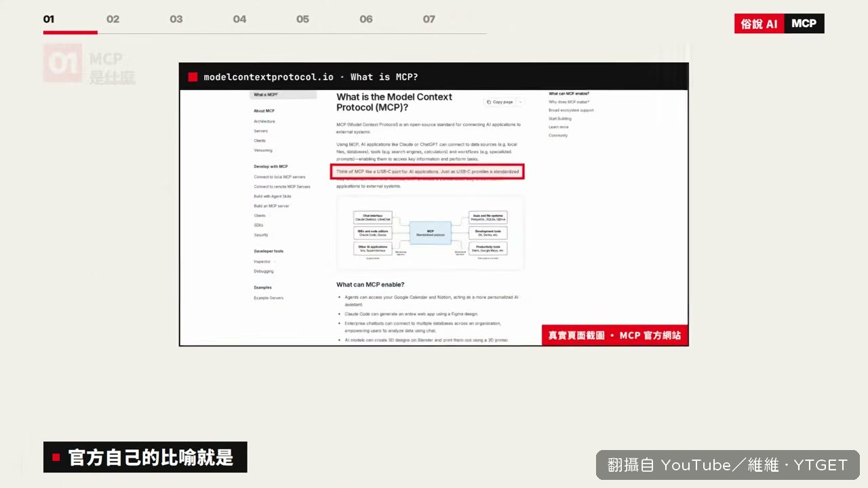Open the Versioning sidebar link
Viewport: 868px width, 488px height.
point(263,150)
